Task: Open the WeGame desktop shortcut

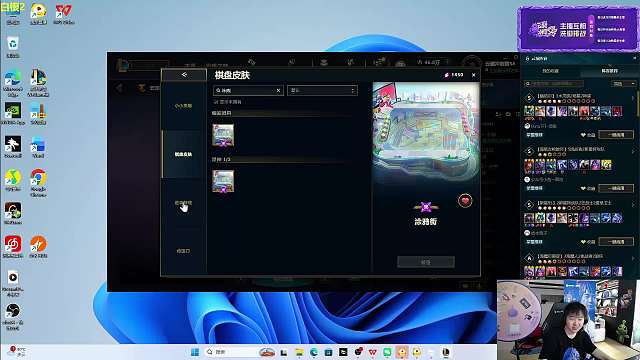Action: click(x=13, y=214)
